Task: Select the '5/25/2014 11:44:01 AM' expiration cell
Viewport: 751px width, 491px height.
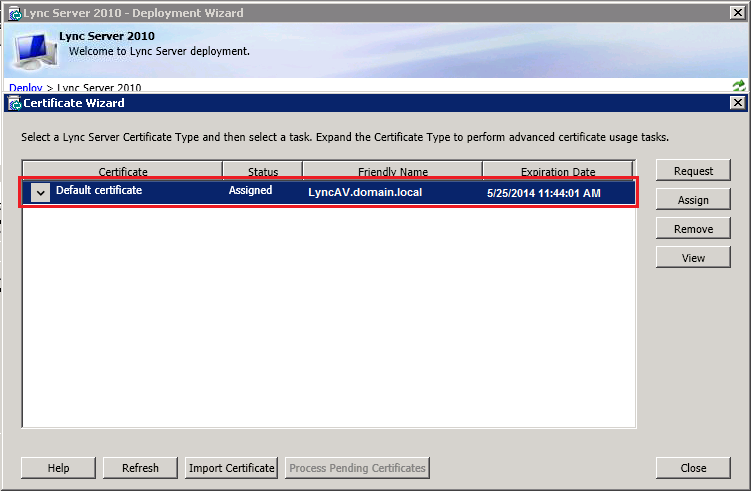Action: (544, 193)
